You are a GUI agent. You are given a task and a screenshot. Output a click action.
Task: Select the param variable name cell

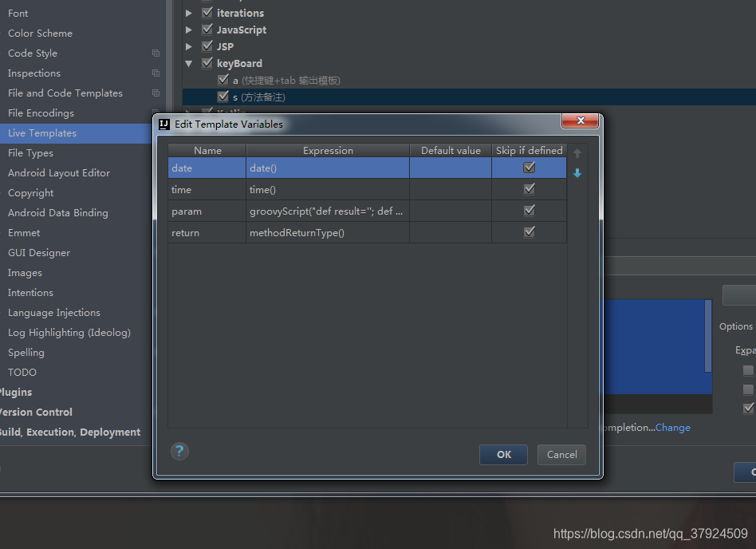[x=207, y=211]
